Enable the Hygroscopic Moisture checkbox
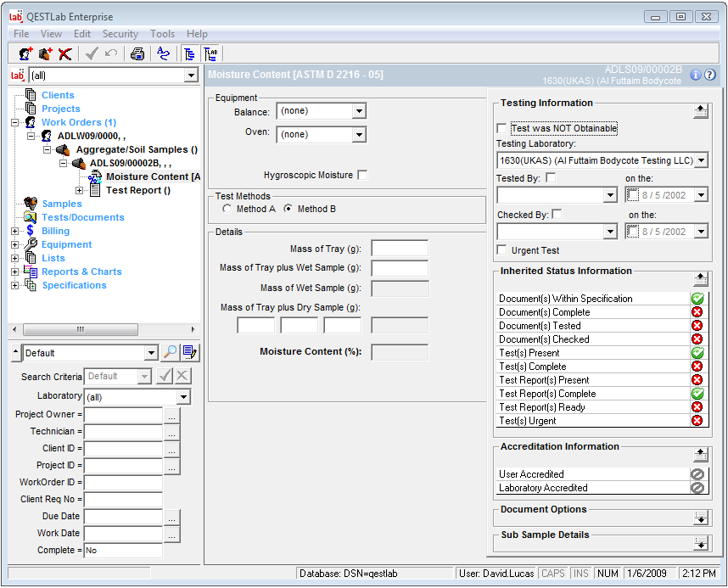728x588 pixels. click(x=363, y=176)
